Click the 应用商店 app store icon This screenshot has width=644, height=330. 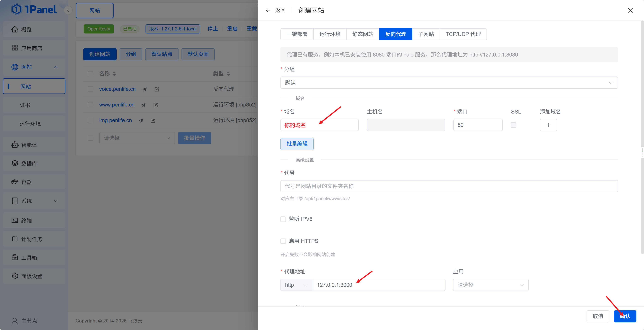click(15, 48)
